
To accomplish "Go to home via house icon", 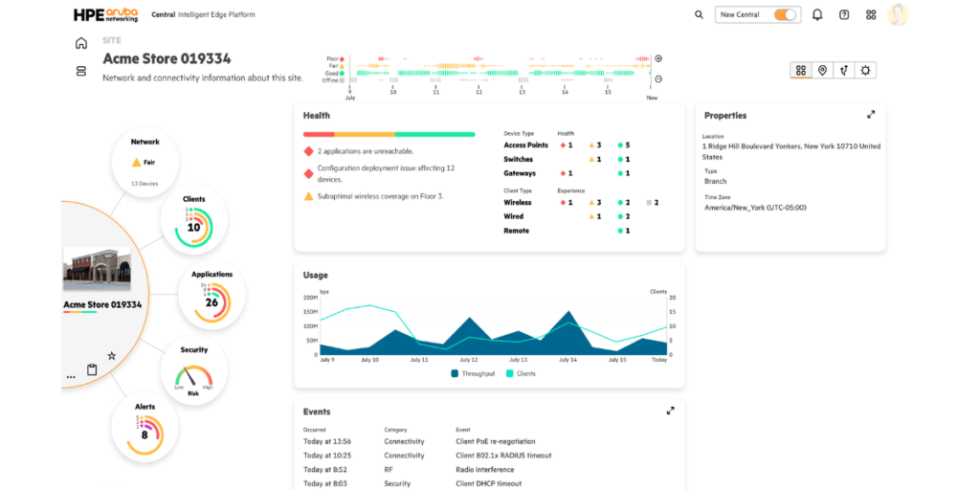I will [x=80, y=43].
